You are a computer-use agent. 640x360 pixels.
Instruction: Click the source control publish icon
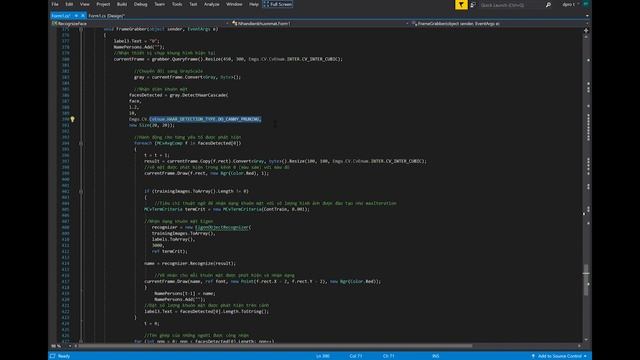point(533,356)
